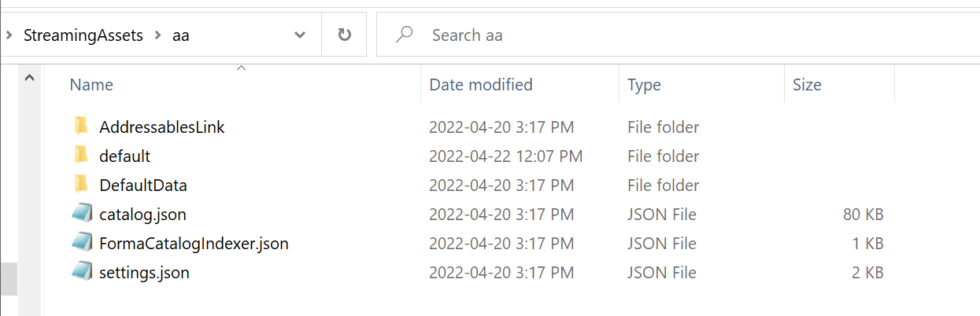The width and height of the screenshot is (980, 316).
Task: Expand the leading breadcrumb chevron
Action: [8, 35]
